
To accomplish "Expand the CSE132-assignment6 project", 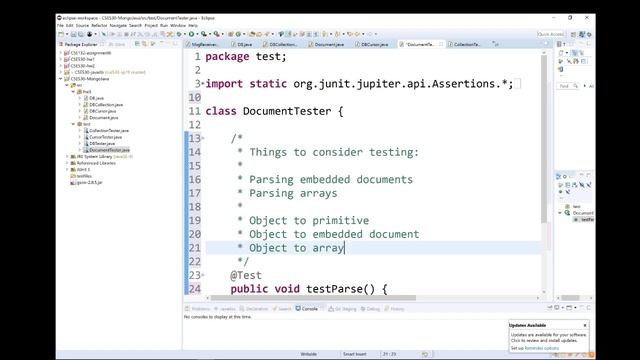I will coord(61,53).
